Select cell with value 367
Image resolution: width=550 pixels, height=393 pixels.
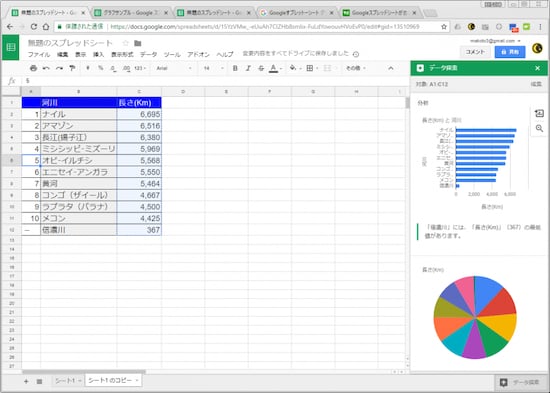tap(139, 230)
